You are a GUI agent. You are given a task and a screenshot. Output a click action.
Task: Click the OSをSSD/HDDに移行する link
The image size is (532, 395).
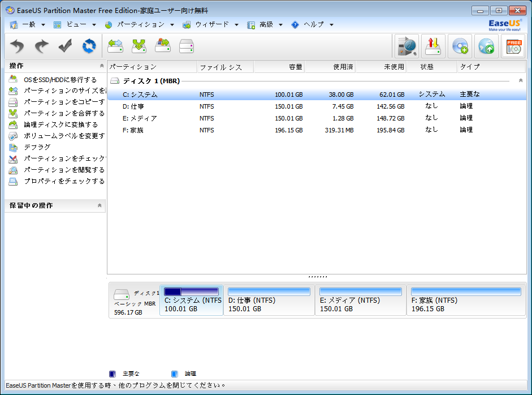[x=60, y=79]
